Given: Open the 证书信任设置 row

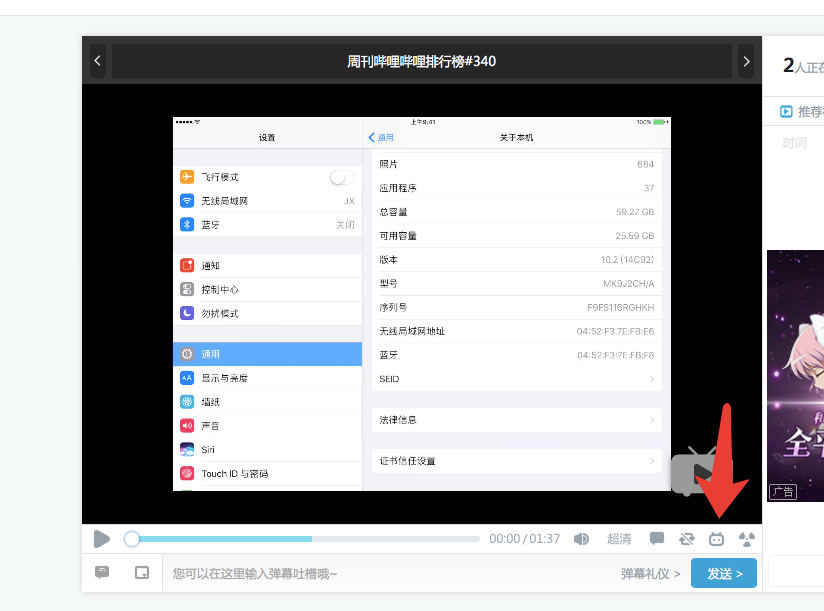Looking at the screenshot, I should pyautogui.click(x=517, y=461).
